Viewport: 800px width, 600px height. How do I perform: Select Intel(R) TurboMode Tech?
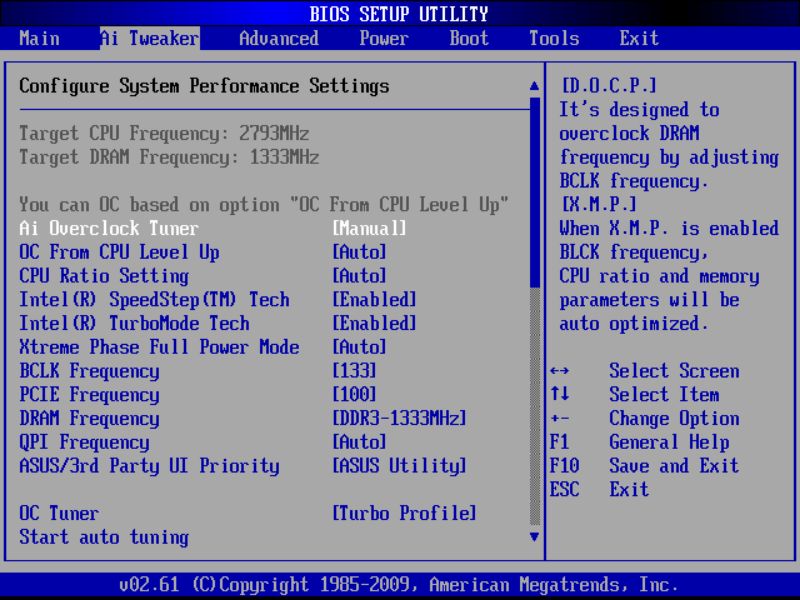pos(134,323)
